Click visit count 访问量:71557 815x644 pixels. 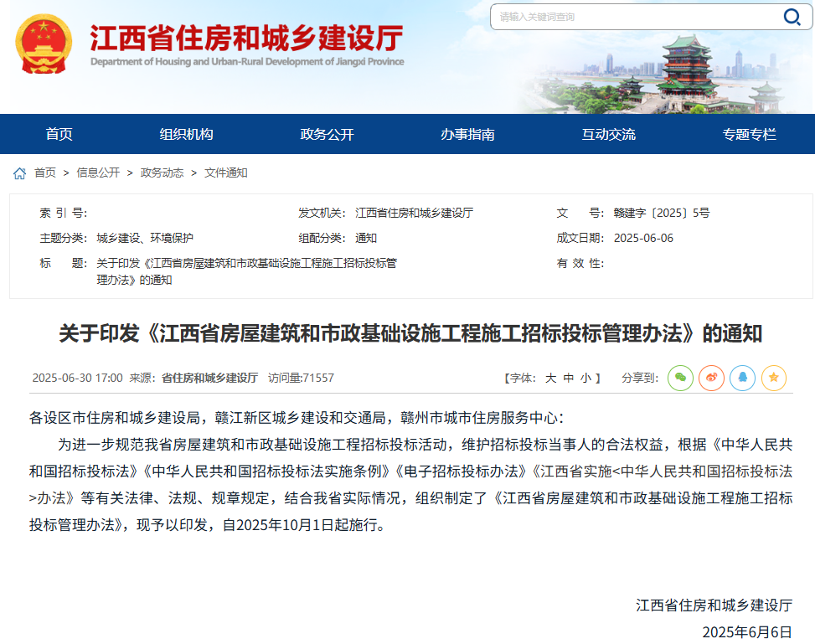coord(301,378)
